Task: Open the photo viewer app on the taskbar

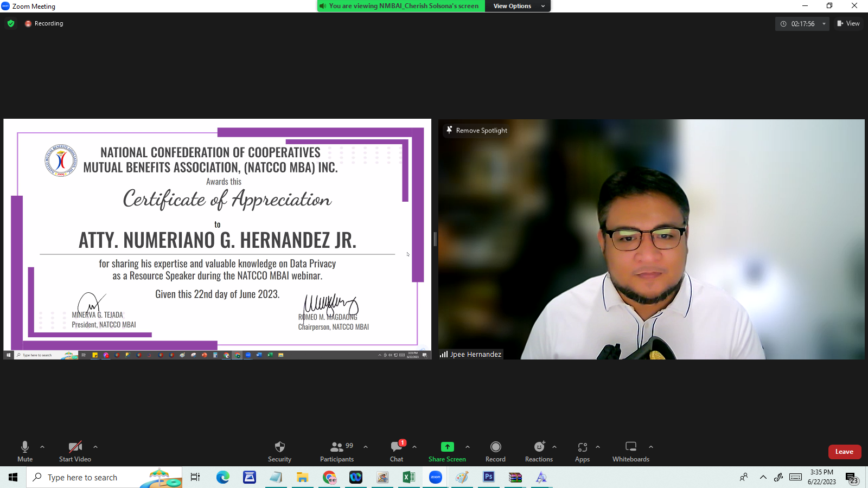Action: pos(382,477)
